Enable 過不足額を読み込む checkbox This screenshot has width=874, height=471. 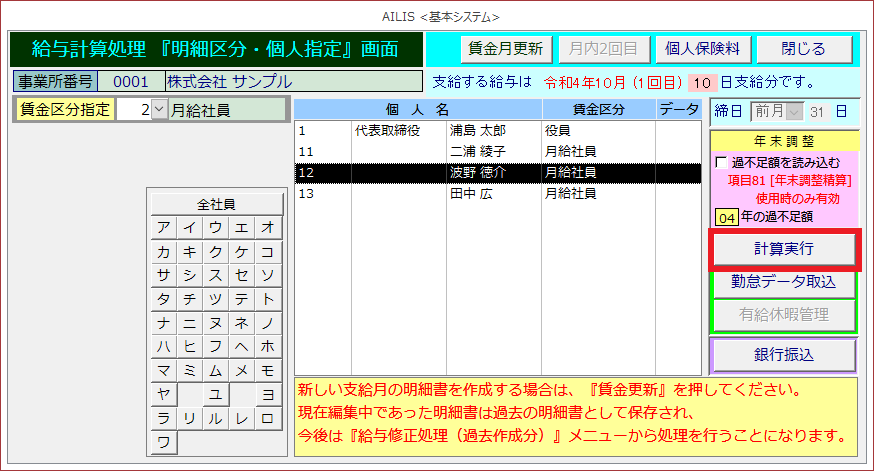coord(722,162)
